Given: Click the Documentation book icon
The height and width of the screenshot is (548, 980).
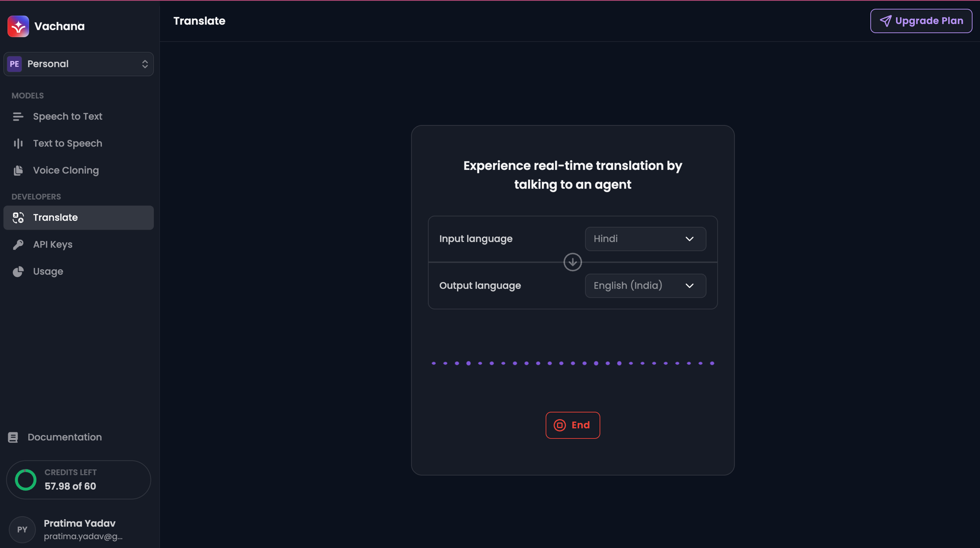Looking at the screenshot, I should pos(13,437).
